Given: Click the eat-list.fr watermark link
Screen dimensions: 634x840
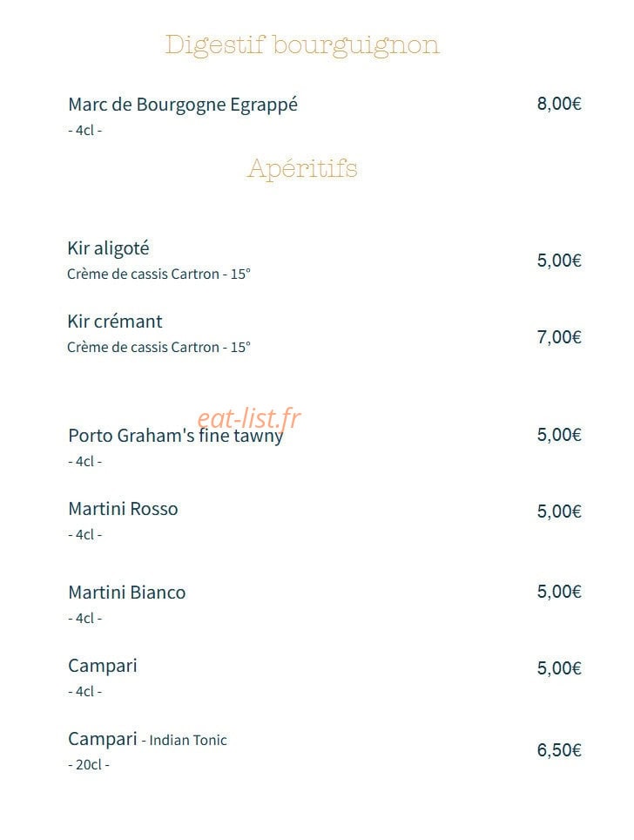Looking at the screenshot, I should pos(249,418).
